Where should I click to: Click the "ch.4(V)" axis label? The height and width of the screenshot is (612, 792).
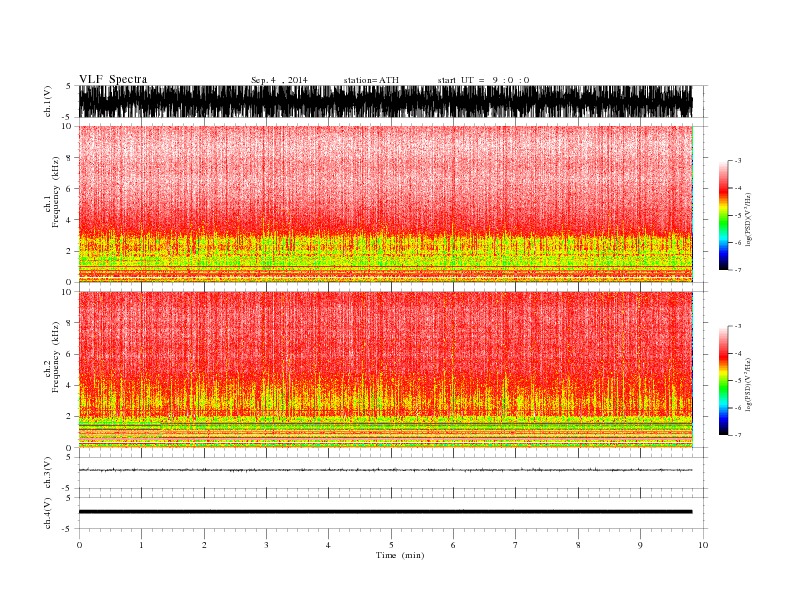pyautogui.click(x=48, y=514)
